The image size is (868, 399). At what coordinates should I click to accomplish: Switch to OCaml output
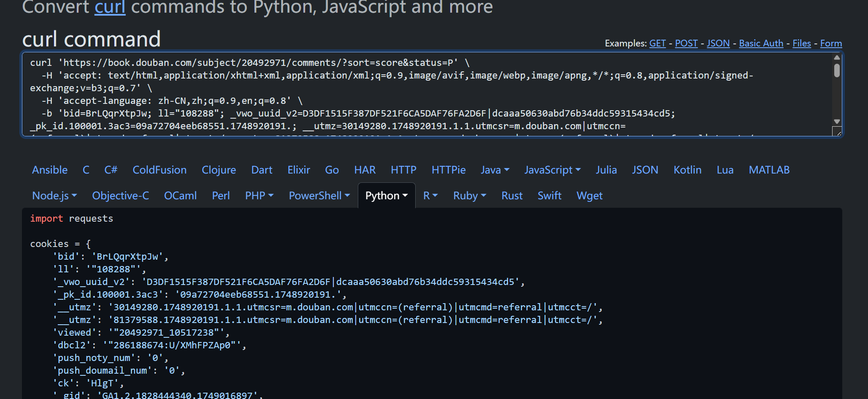(180, 195)
